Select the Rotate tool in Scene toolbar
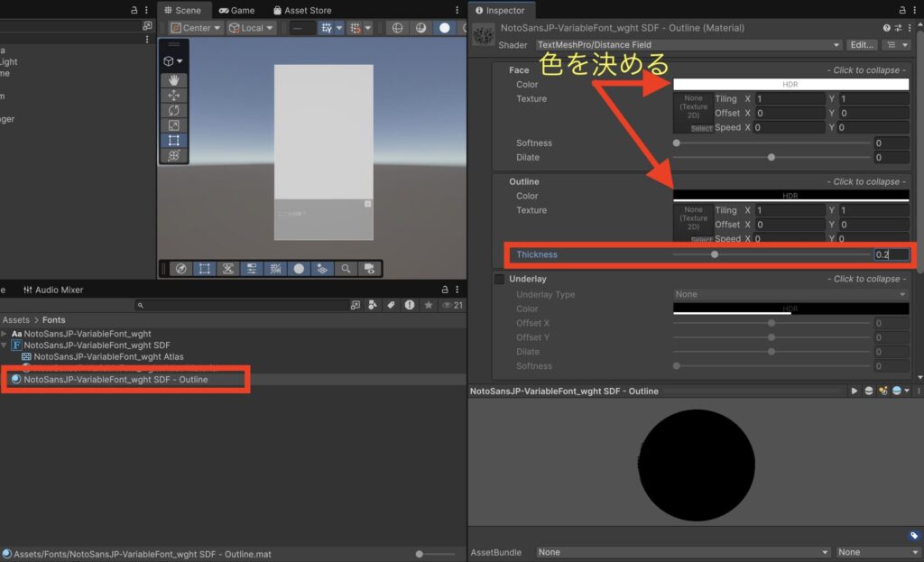This screenshot has width=924, height=562. pos(174,110)
